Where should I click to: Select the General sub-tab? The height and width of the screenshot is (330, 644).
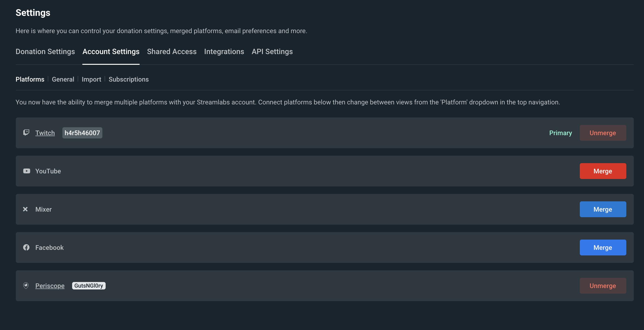63,79
